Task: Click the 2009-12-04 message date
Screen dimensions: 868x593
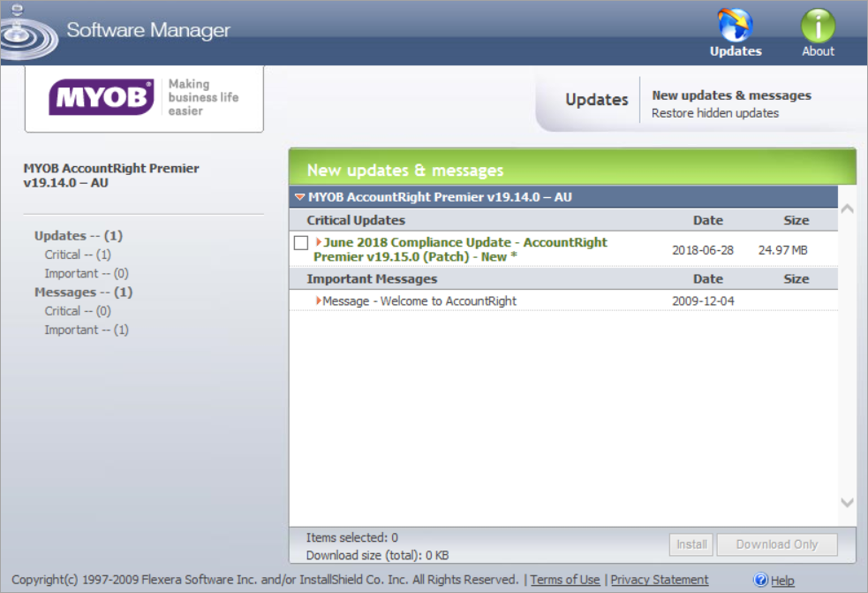Action: (x=703, y=301)
